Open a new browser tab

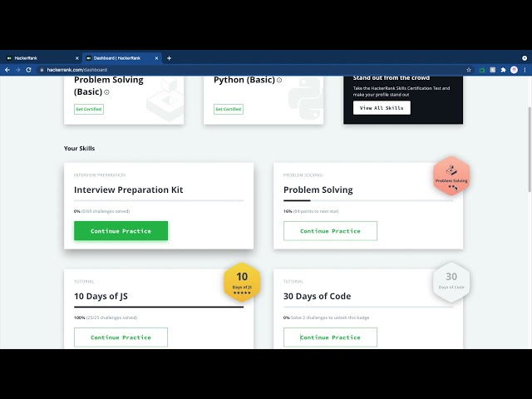[x=169, y=58]
